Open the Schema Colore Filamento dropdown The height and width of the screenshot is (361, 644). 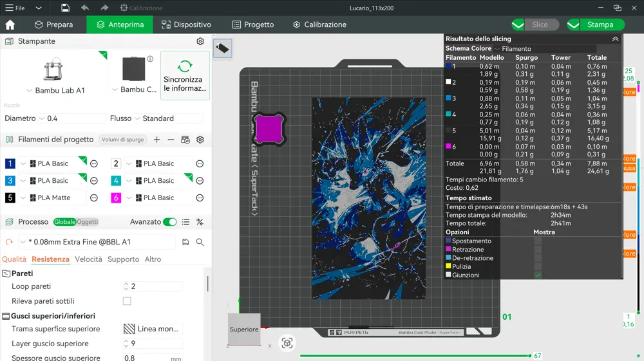(x=544, y=49)
